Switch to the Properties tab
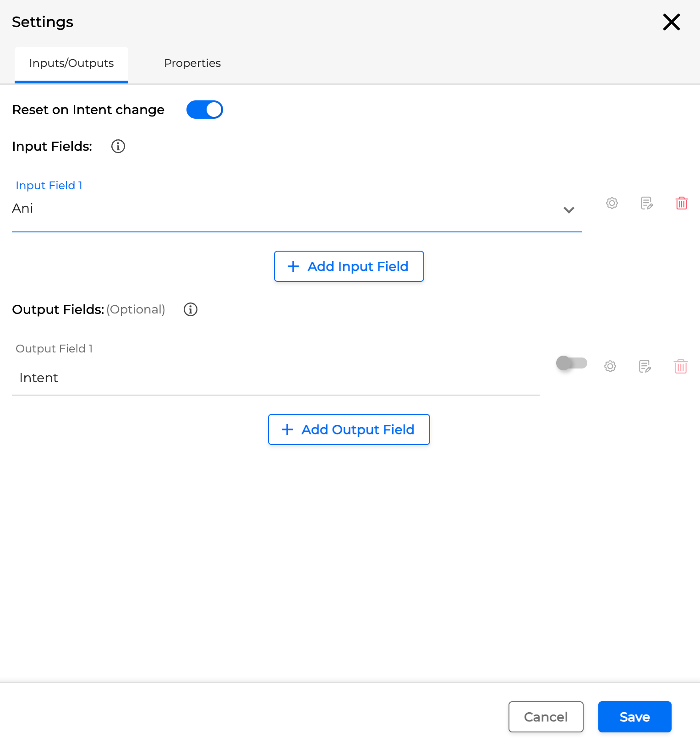 [192, 63]
